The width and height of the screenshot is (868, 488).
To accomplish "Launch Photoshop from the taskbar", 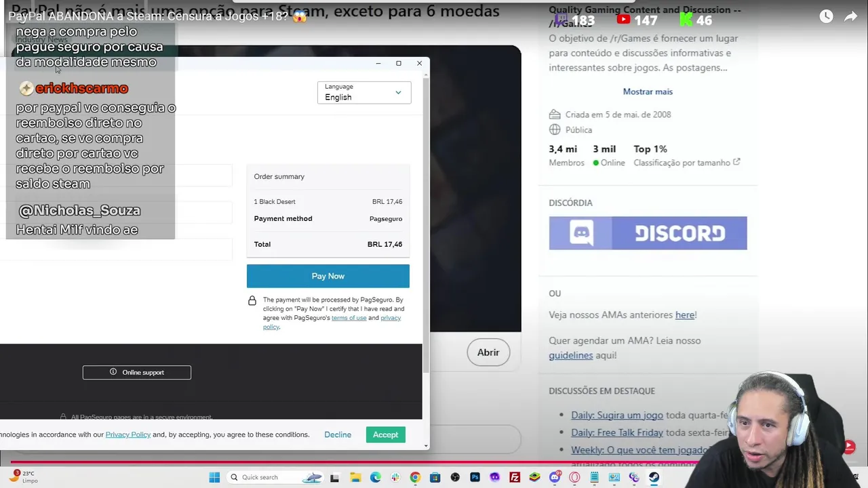I will coord(475,477).
